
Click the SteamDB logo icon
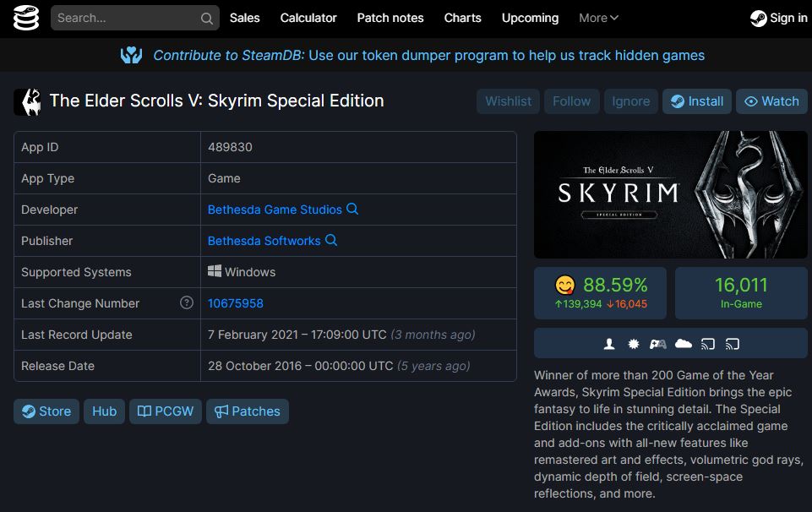pos(26,18)
